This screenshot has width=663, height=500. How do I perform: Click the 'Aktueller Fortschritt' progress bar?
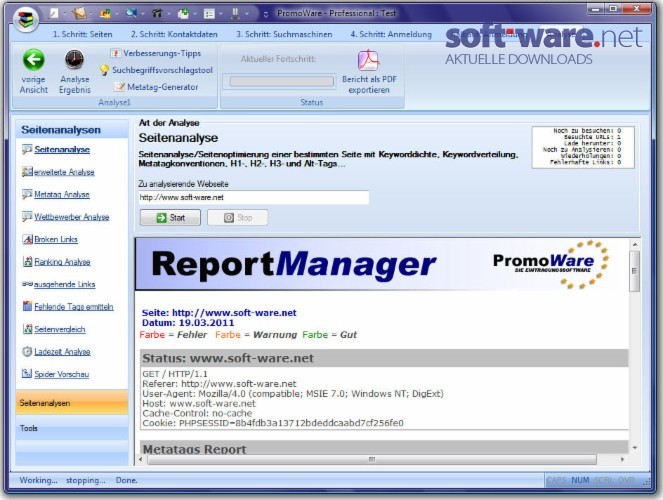[281, 81]
